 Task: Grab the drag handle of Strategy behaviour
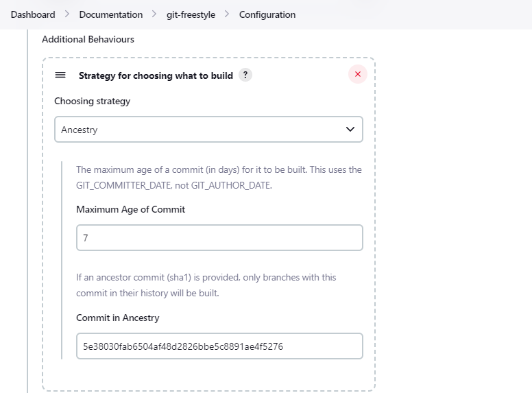point(60,75)
